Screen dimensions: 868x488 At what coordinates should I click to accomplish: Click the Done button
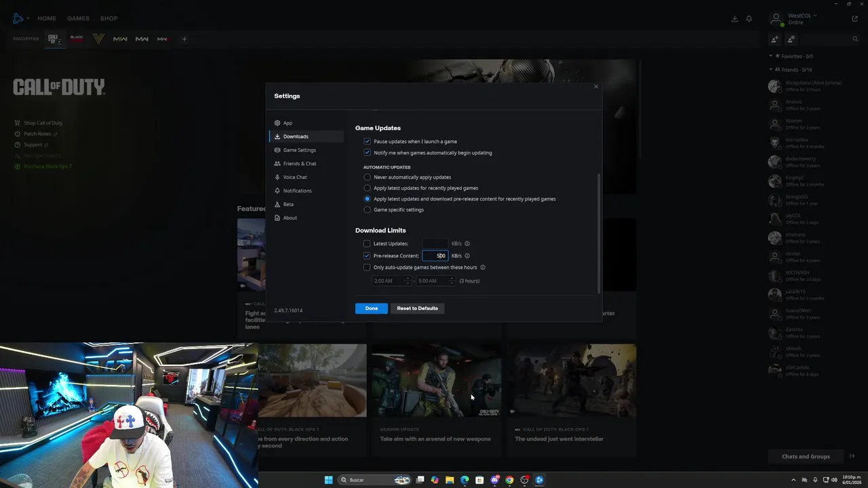pyautogui.click(x=372, y=308)
